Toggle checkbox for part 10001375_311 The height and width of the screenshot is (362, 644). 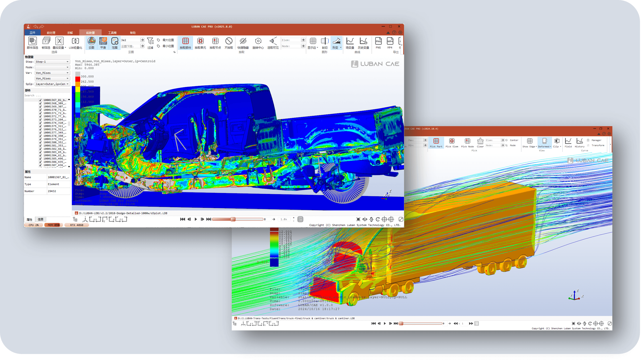[40, 126]
